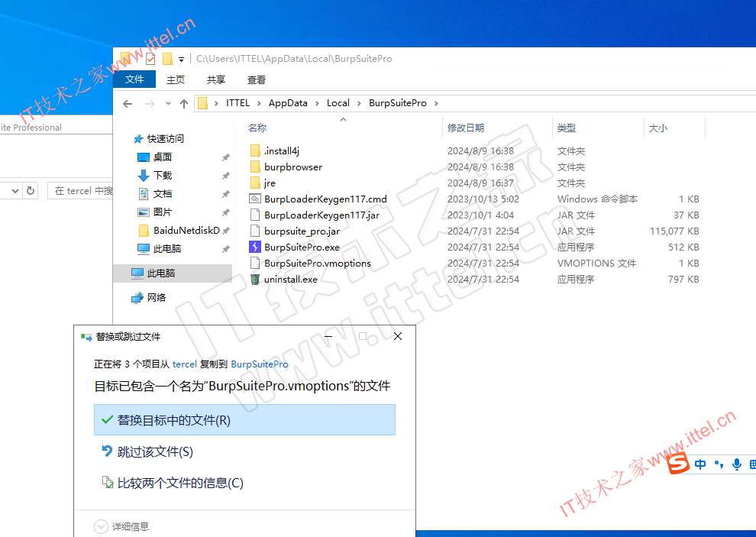This screenshot has width=756, height=537.
Task: Click the BurpSuitePro destination link in dialog
Action: pyautogui.click(x=260, y=364)
